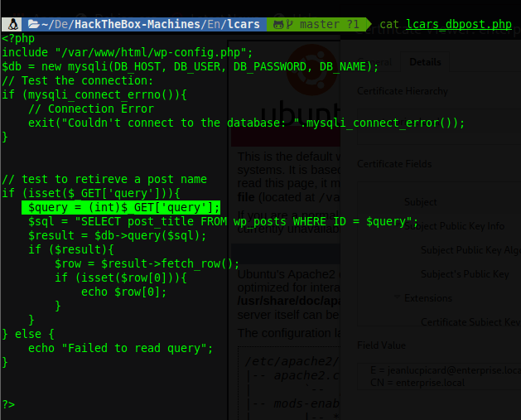
Task: Click the highlighted $query int cast line
Action: pyautogui.click(x=121, y=207)
